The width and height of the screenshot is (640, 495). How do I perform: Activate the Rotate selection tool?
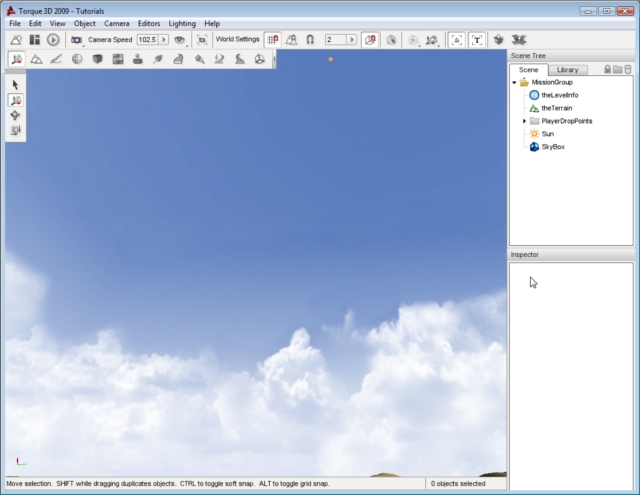point(16,115)
